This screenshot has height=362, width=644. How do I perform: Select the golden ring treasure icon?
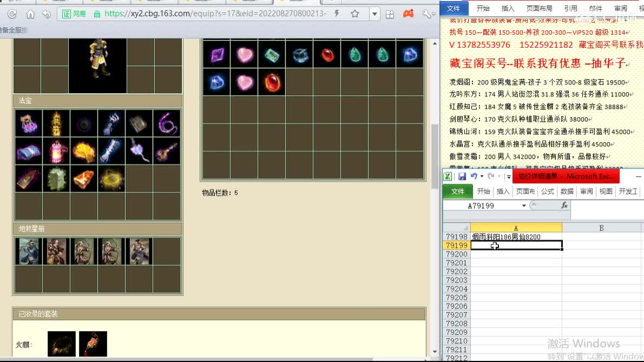(111, 178)
